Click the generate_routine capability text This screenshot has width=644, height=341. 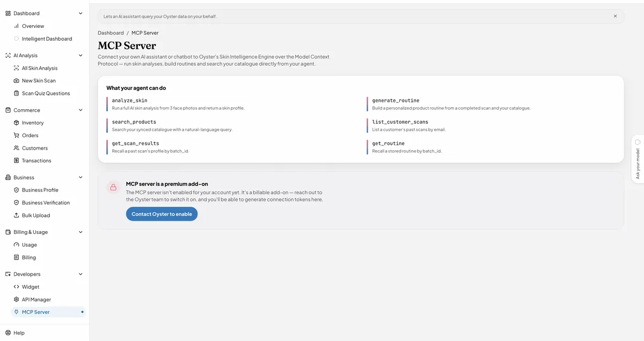click(396, 100)
